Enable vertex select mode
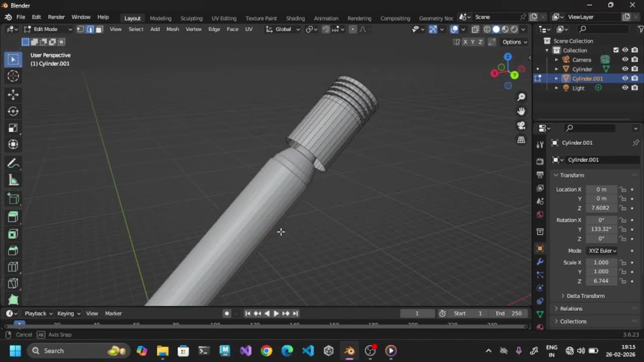Screen dimensions: 644x362 [80, 29]
